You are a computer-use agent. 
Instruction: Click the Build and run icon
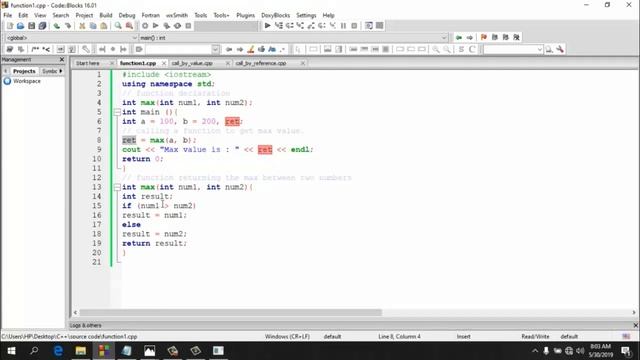167,26
